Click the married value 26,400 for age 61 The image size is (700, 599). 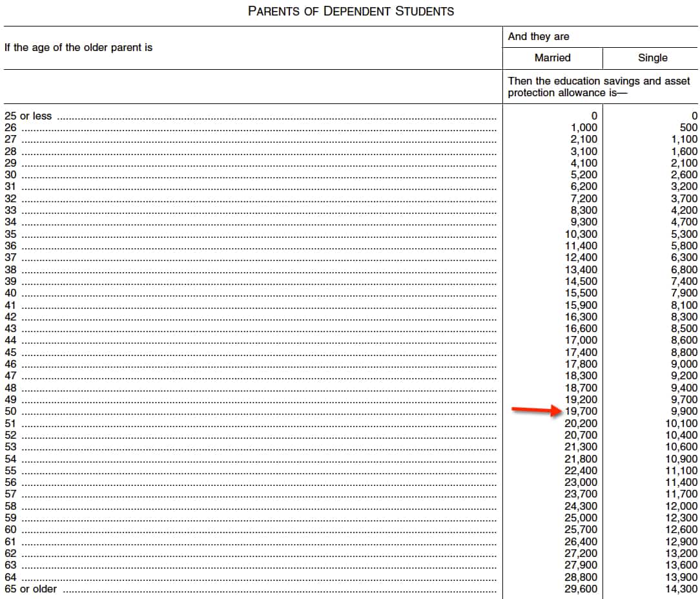click(581, 542)
